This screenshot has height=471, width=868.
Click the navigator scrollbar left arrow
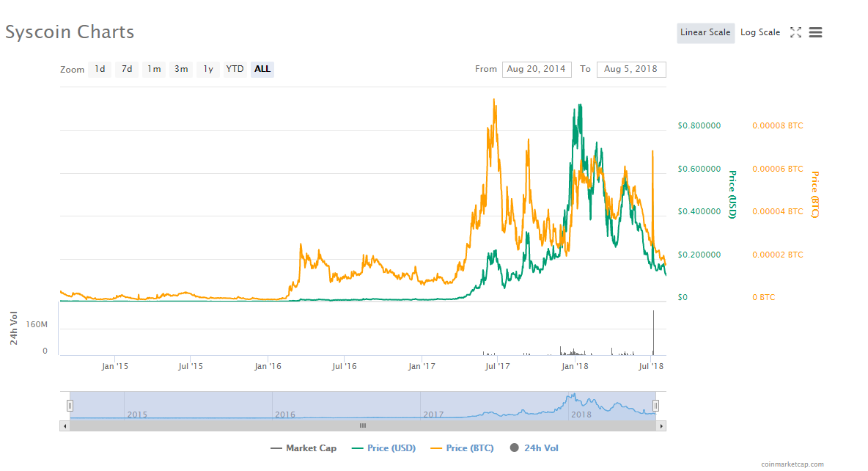[x=65, y=426]
